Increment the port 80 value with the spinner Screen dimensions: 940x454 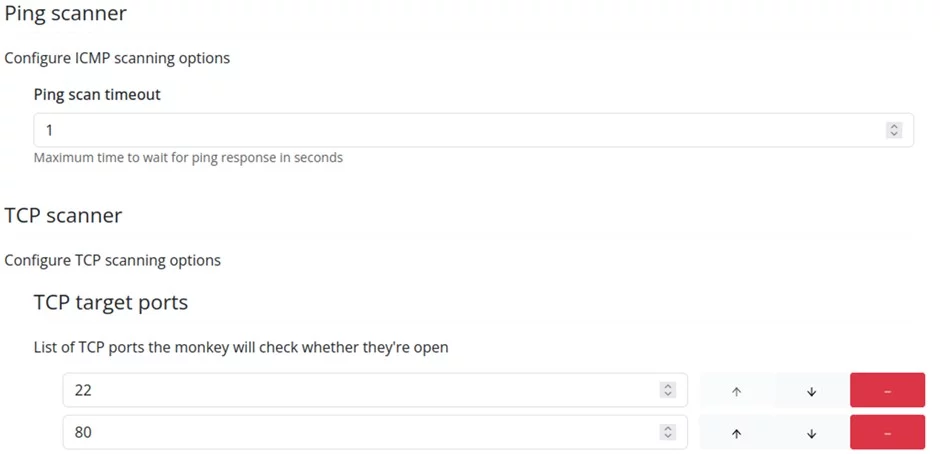(668, 428)
